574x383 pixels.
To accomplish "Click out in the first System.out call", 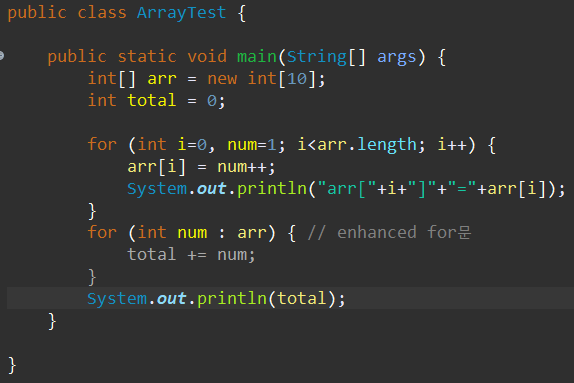I will coord(212,189).
